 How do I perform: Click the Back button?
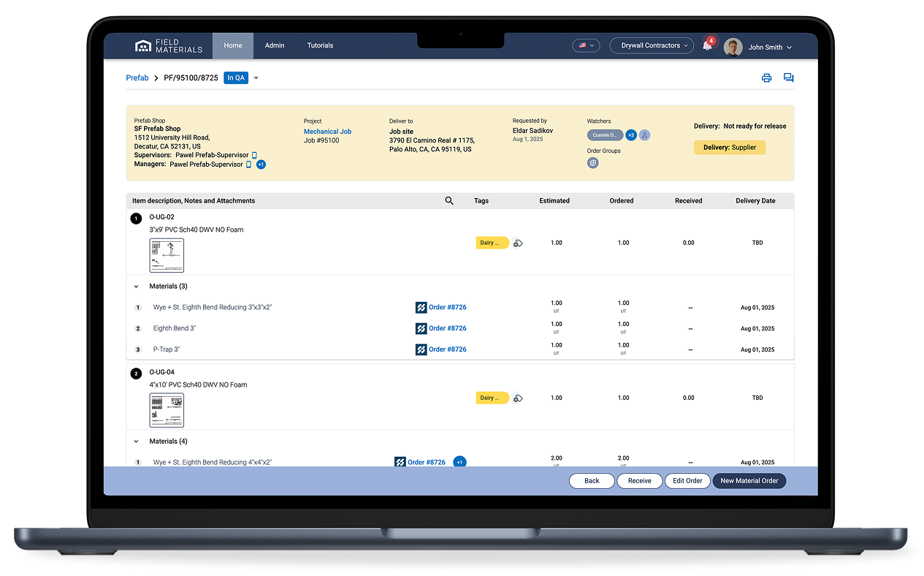tap(592, 481)
